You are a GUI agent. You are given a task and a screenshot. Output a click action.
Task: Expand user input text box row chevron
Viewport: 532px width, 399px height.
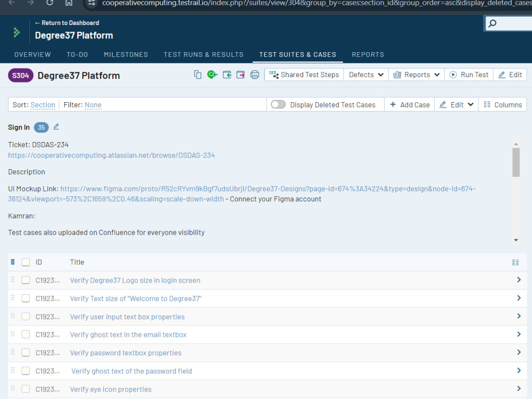[x=519, y=316]
